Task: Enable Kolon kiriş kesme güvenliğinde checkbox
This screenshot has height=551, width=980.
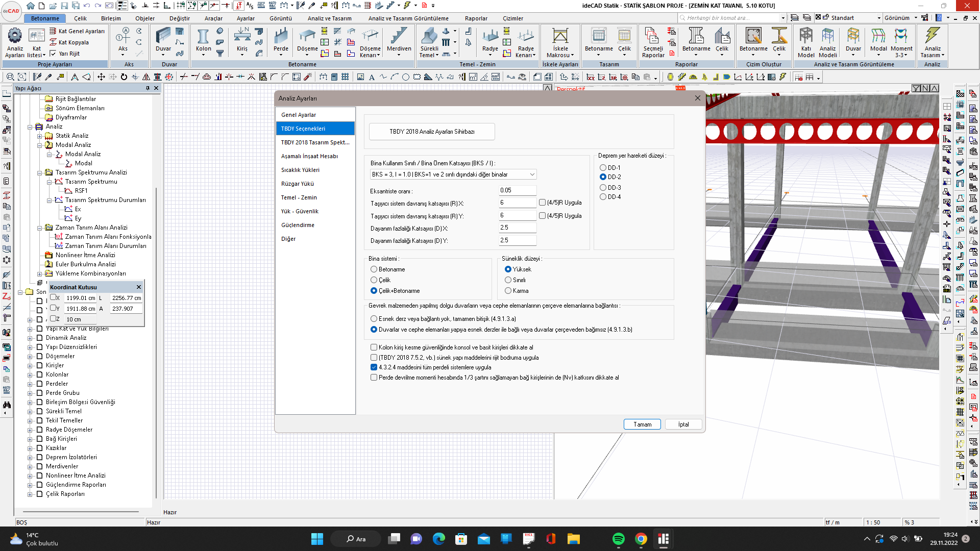Action: (x=374, y=347)
